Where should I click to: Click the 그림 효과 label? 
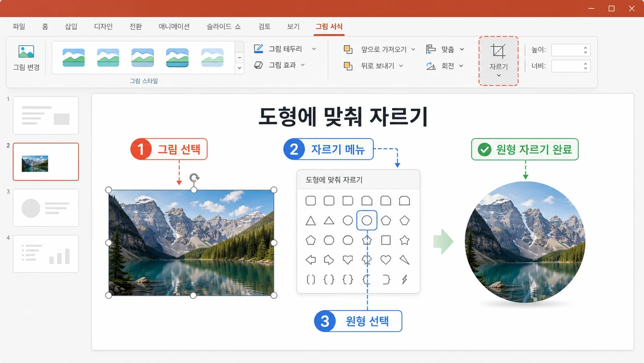[282, 65]
